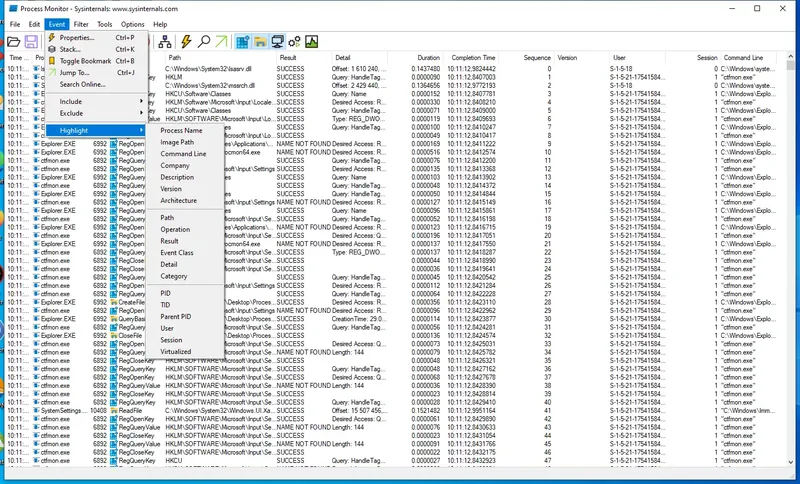This screenshot has height=484, width=800.
Task: Click cube icon beside Stack menu entry
Action: point(52,49)
